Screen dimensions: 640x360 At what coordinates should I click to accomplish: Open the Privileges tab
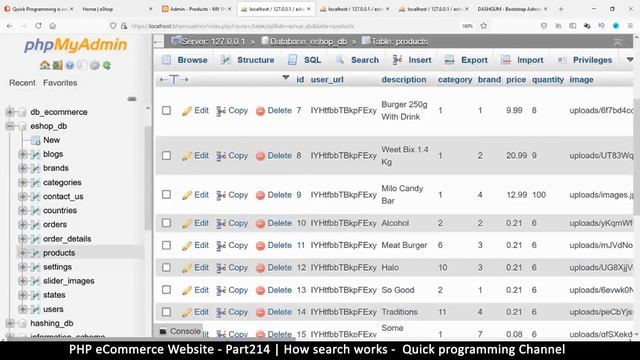585,60
